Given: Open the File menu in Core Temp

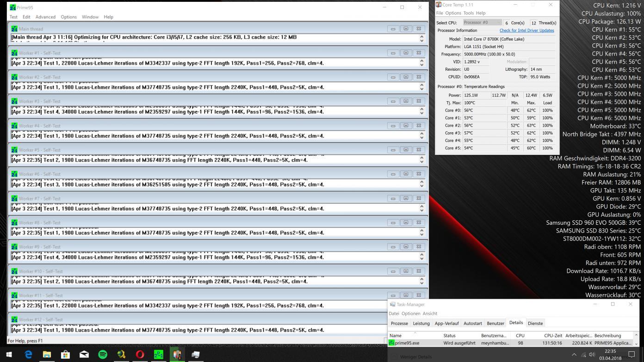Looking at the screenshot, I should (440, 13).
